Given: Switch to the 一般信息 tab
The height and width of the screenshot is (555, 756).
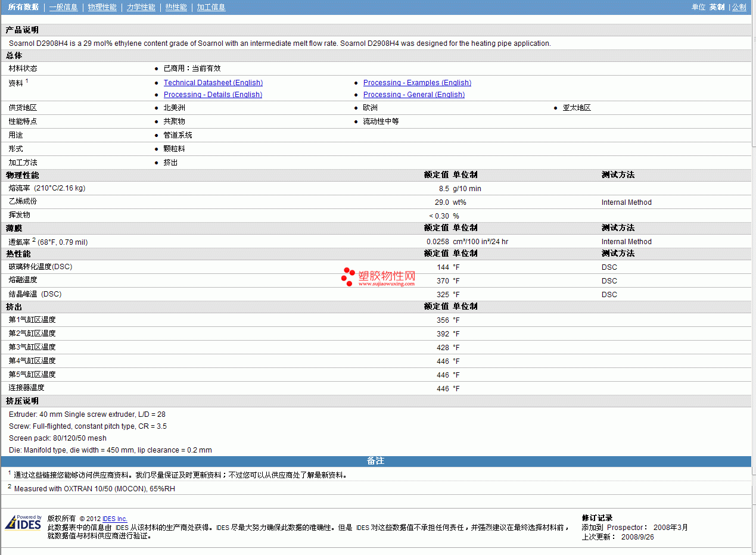Looking at the screenshot, I should [63, 7].
